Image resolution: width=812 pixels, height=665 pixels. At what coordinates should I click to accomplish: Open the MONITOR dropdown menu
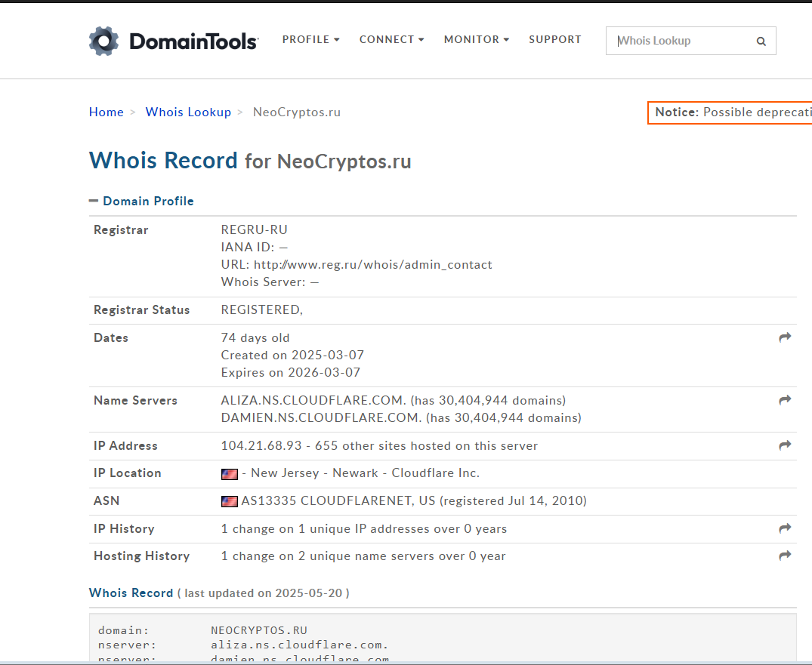point(477,39)
